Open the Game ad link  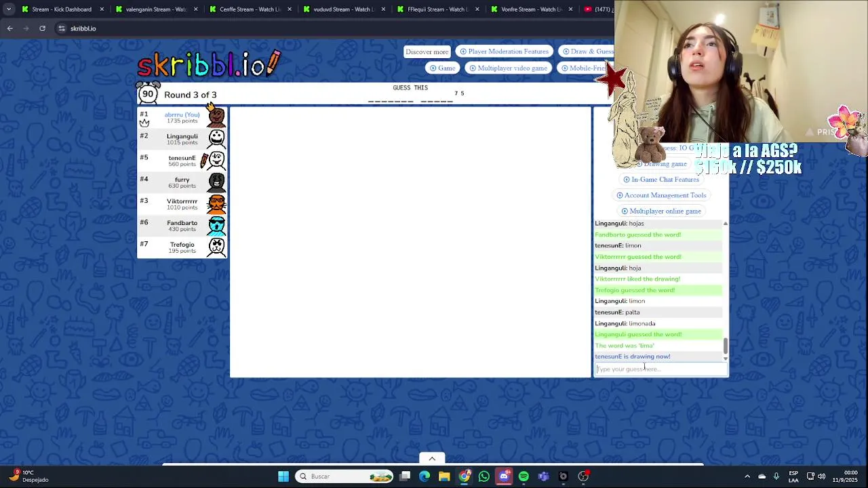(x=442, y=68)
